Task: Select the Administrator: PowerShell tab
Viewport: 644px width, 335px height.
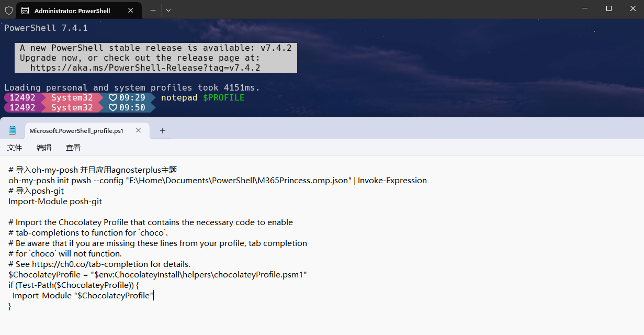Action: click(72, 10)
